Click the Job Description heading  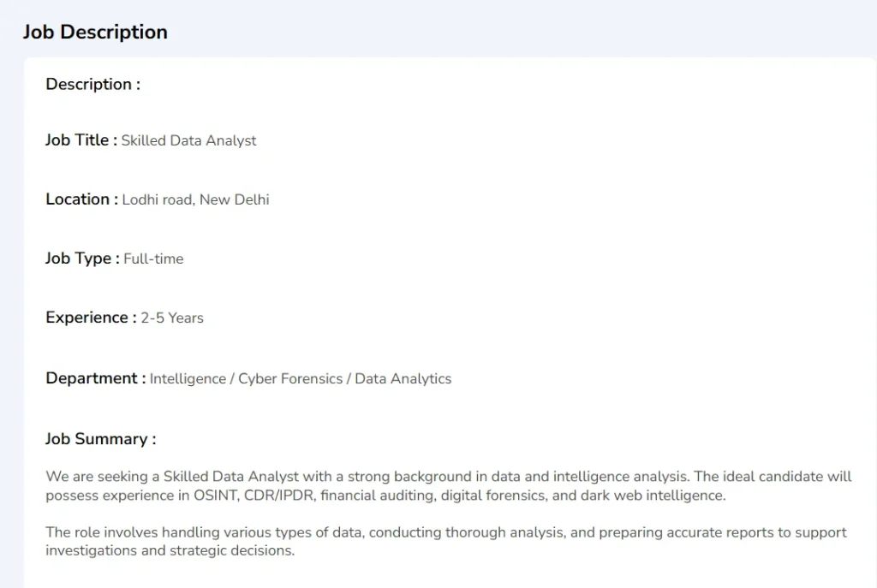[95, 33]
